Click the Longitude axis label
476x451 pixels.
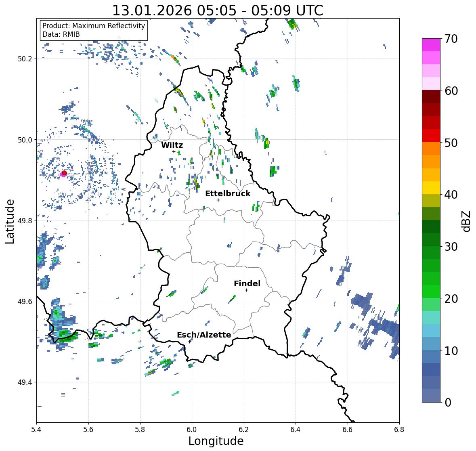[216, 441]
